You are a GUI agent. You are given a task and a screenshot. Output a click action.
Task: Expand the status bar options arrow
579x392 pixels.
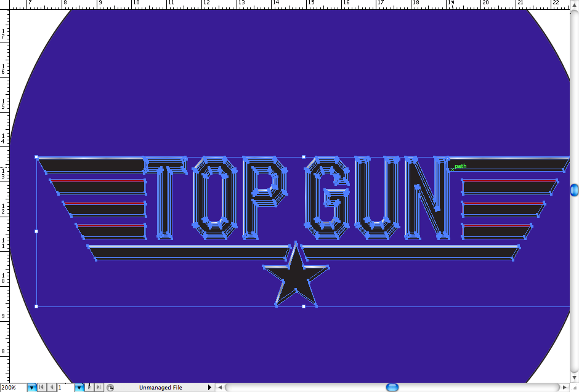click(209, 388)
